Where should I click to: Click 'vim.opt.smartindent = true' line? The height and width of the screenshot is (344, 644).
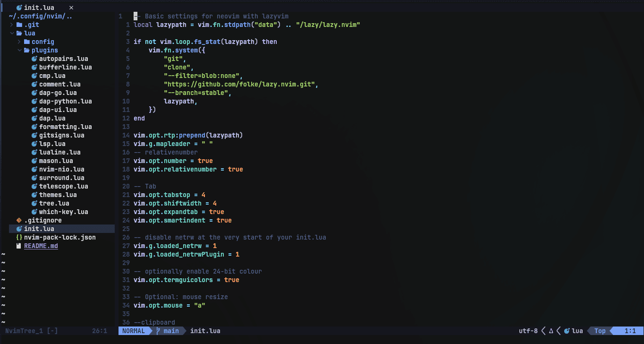pyautogui.click(x=183, y=220)
